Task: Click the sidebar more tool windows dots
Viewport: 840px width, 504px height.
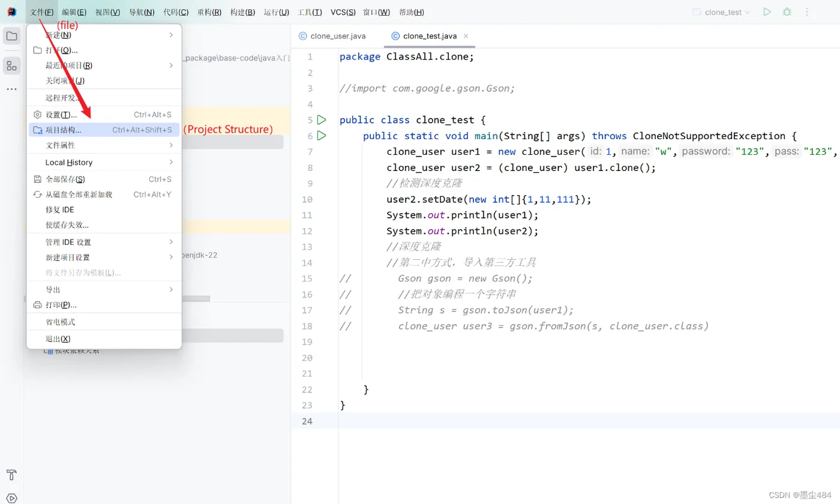Action: [x=11, y=89]
